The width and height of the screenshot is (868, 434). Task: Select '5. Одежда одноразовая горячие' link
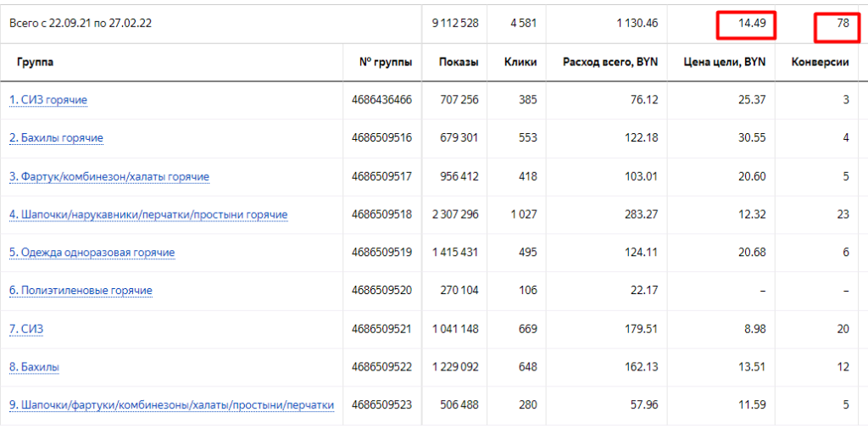(x=92, y=253)
